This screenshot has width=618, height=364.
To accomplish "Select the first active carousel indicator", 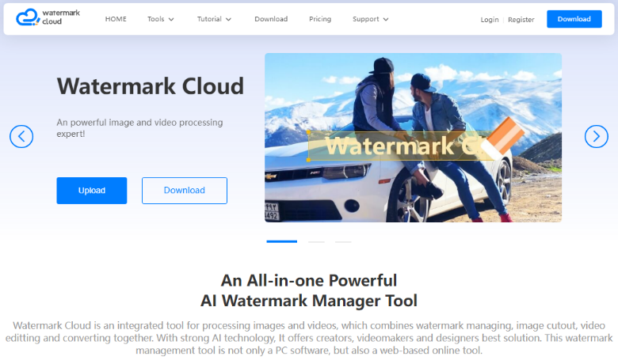I will [282, 241].
